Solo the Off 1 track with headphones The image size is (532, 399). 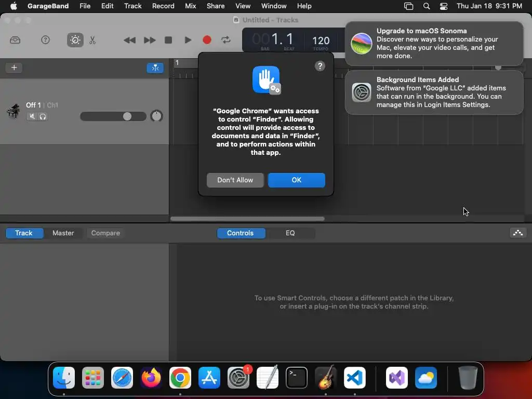(x=43, y=116)
